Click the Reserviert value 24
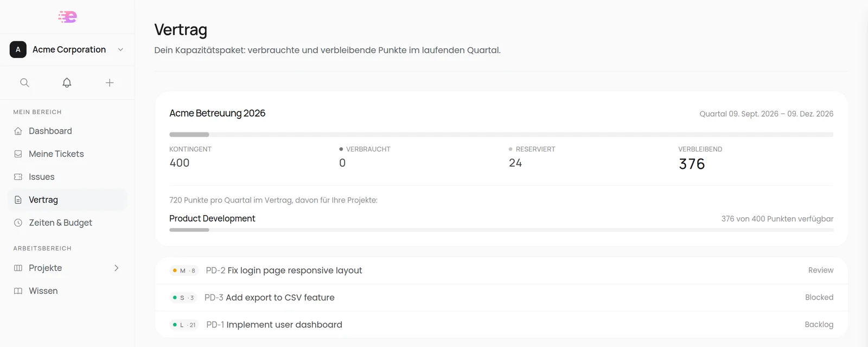The height and width of the screenshot is (347, 868). (x=515, y=163)
